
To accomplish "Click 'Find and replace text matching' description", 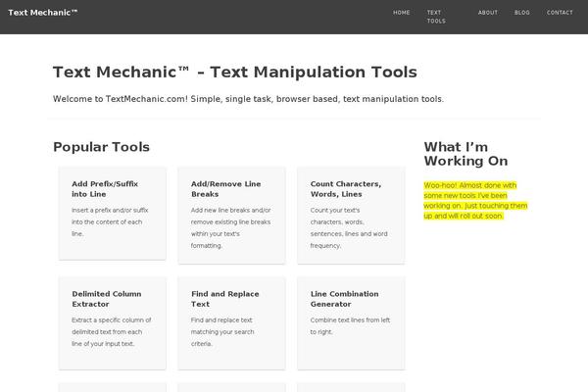I will (x=222, y=331).
